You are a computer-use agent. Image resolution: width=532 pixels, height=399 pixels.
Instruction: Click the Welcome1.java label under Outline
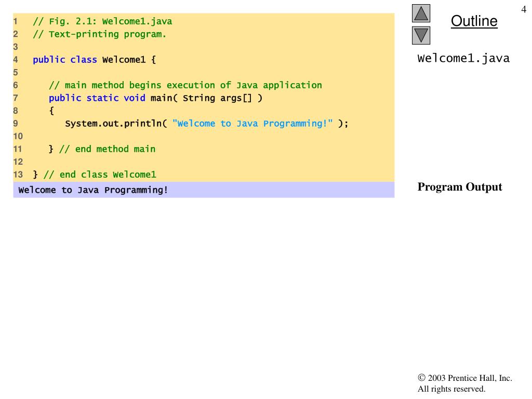[463, 58]
